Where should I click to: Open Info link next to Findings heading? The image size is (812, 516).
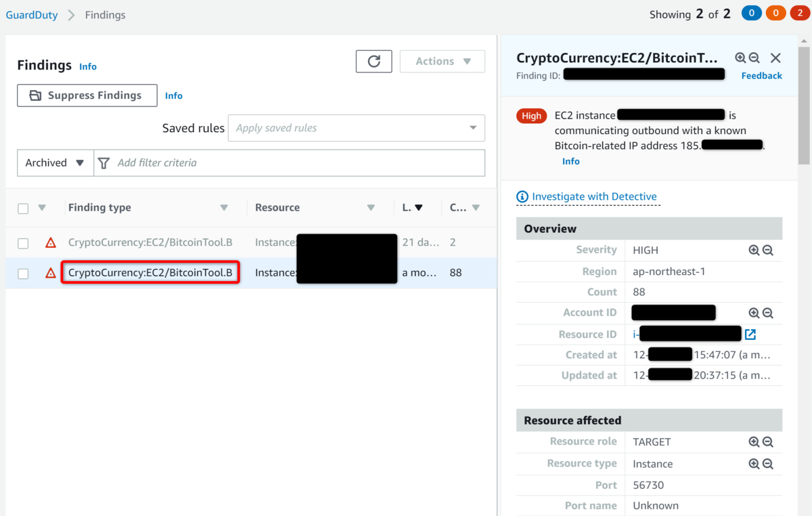[x=88, y=66]
